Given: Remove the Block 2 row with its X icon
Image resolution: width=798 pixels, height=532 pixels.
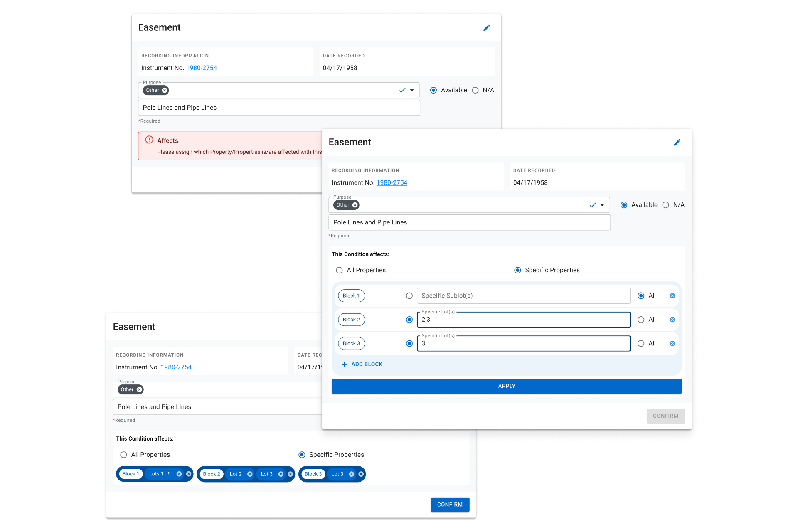Looking at the screenshot, I should click(672, 320).
